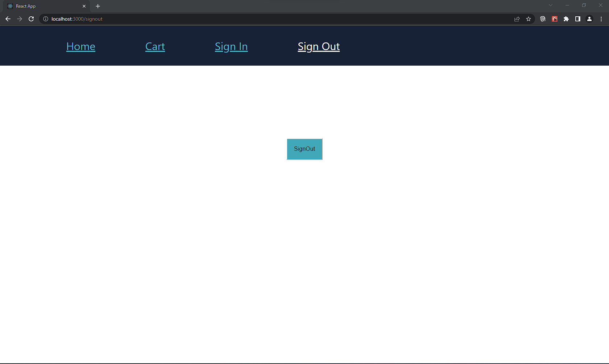This screenshot has width=609, height=364.
Task: Toggle the bookmark star for this page
Action: point(529,19)
